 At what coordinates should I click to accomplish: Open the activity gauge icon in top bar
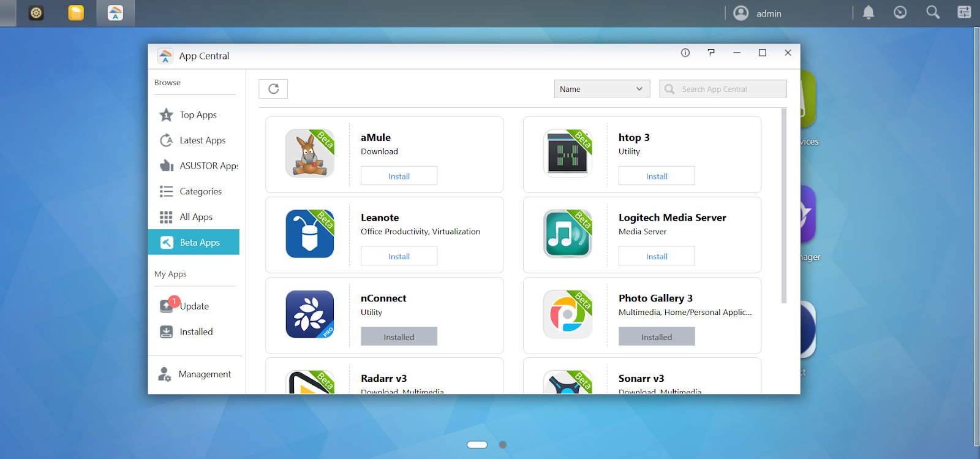[x=900, y=12]
